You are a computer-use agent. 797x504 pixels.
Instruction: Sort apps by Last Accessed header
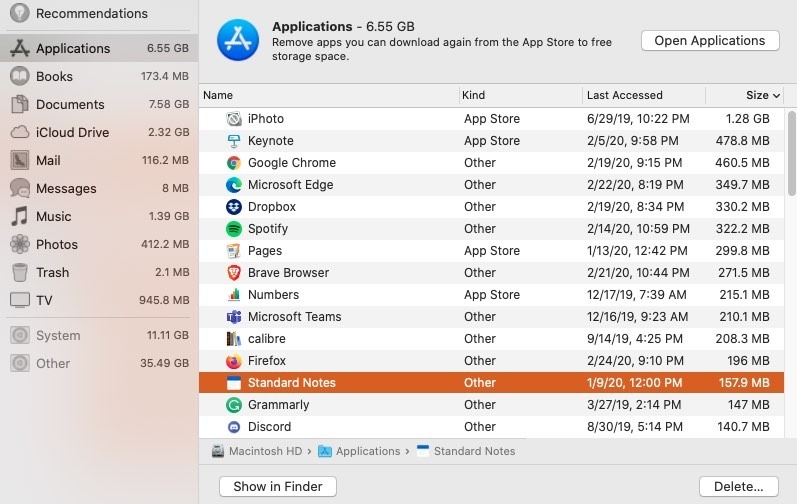pyautogui.click(x=624, y=96)
